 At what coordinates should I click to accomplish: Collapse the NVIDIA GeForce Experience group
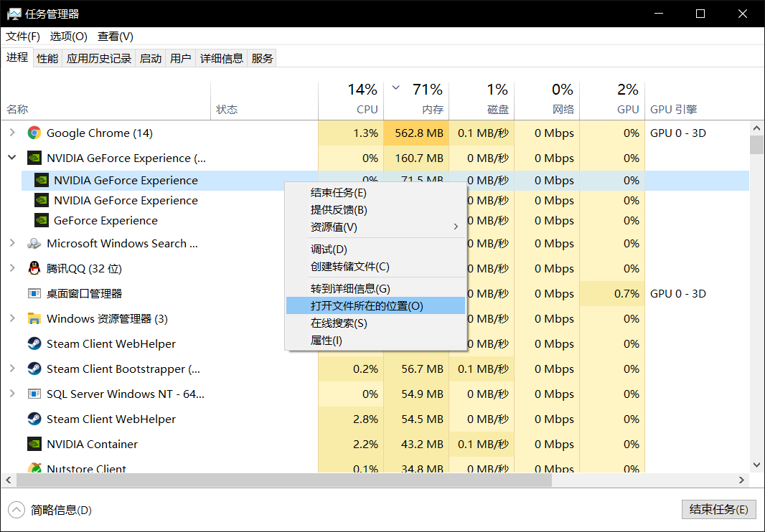point(12,158)
